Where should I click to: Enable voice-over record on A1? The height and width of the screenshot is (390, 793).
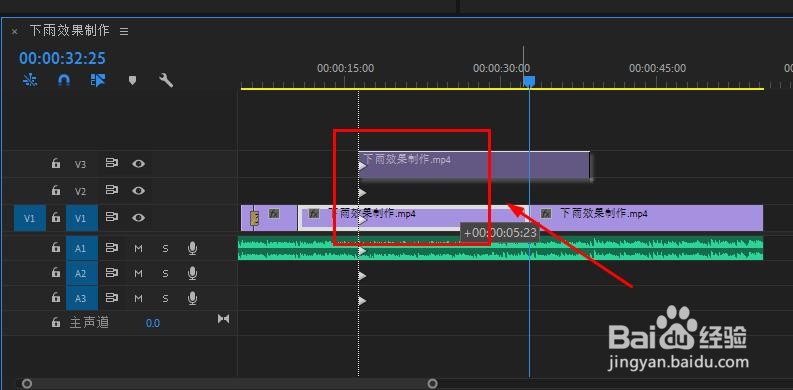[x=192, y=248]
